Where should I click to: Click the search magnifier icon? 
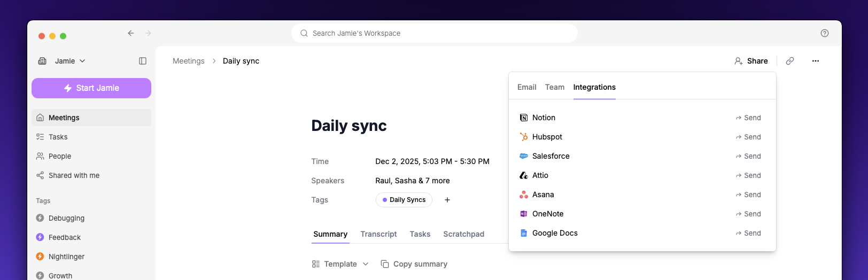pos(304,33)
